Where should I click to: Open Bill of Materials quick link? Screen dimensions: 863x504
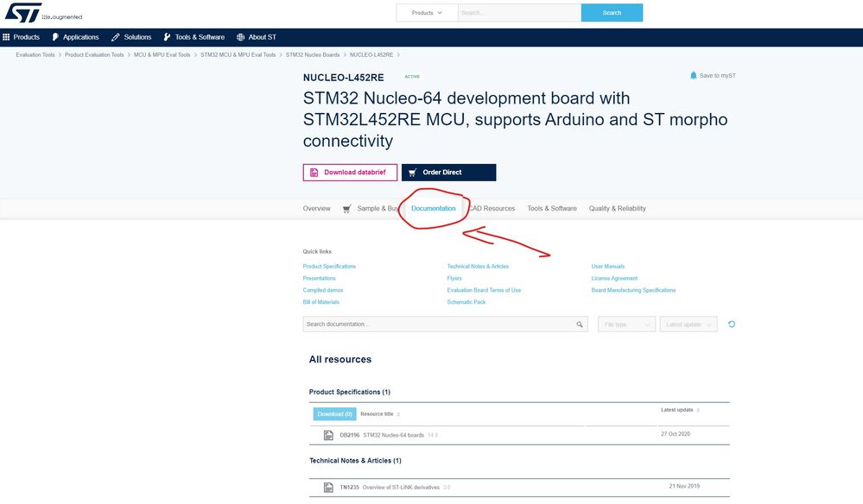(320, 302)
